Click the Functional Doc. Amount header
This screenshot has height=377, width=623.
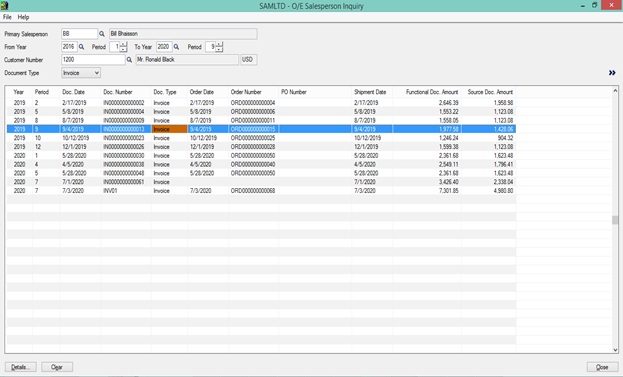click(432, 92)
